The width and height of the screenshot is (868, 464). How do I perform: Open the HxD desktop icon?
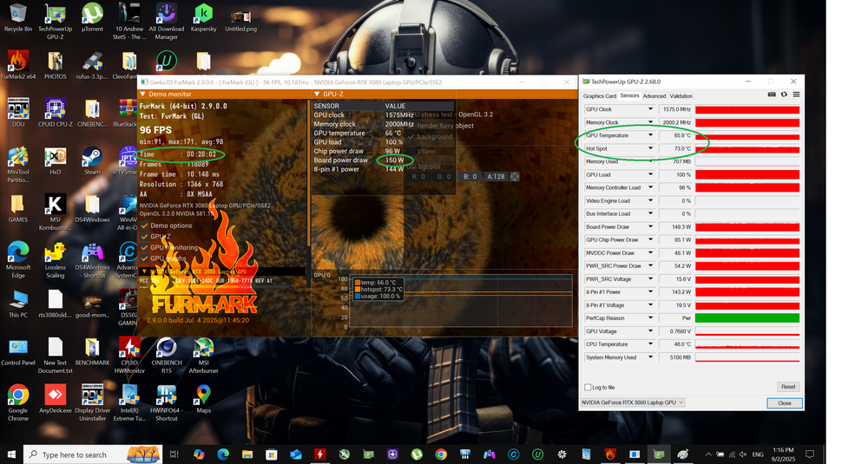click(55, 160)
